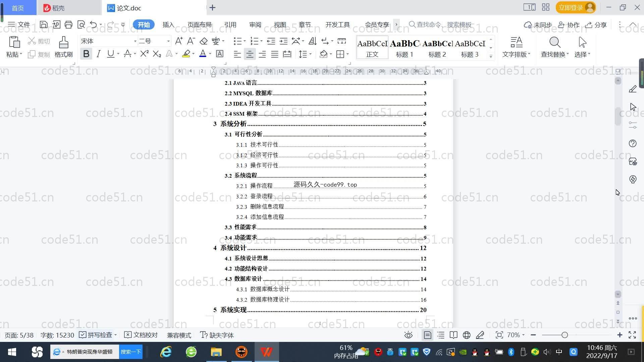Click the character border icon
The height and width of the screenshot is (362, 644).
[x=220, y=54]
